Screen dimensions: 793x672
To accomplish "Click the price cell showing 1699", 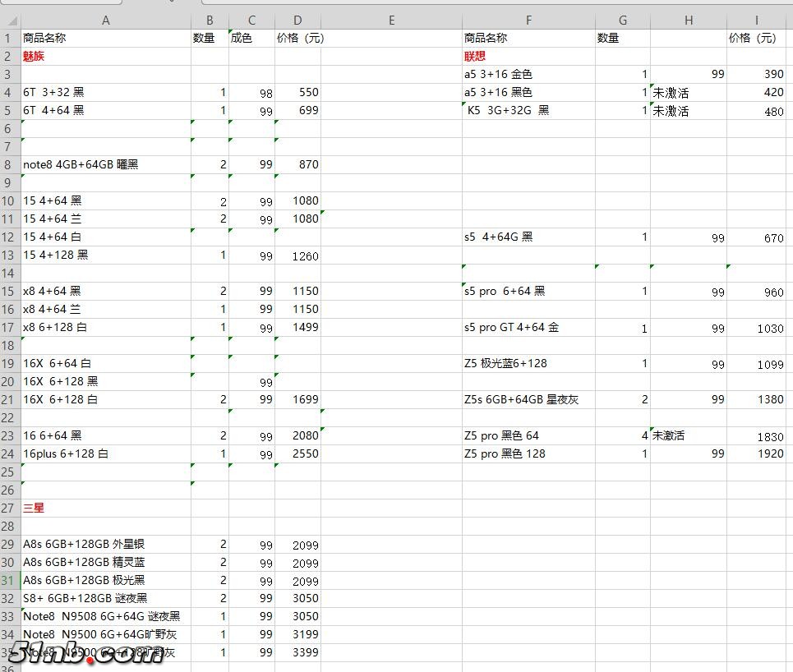I will pos(297,399).
